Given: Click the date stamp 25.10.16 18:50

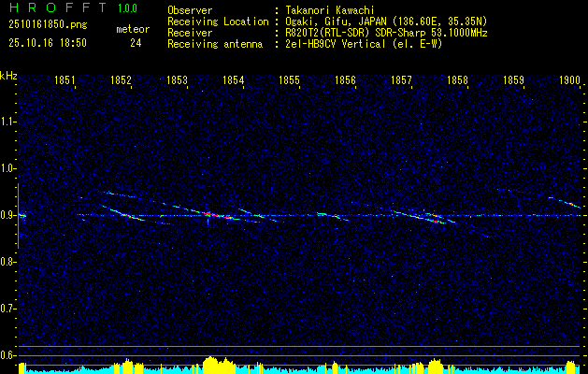Looking at the screenshot, I should coord(48,43).
